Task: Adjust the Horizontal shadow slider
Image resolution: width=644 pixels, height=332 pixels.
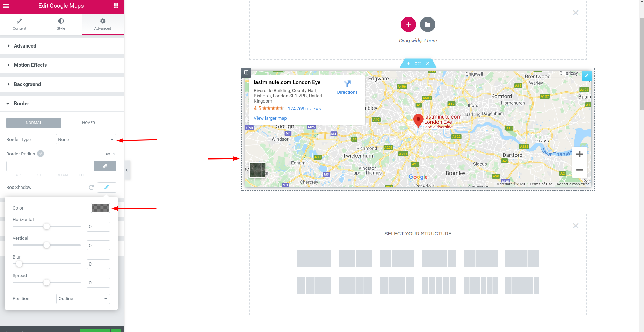Action: 46,226
